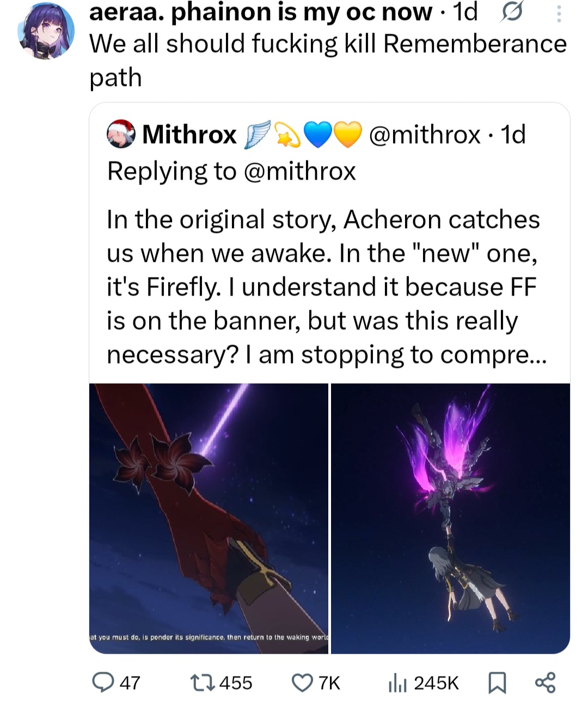Open the three-dot more options menu
Image resolution: width=588 pixels, height=701 pixels.
559,14
